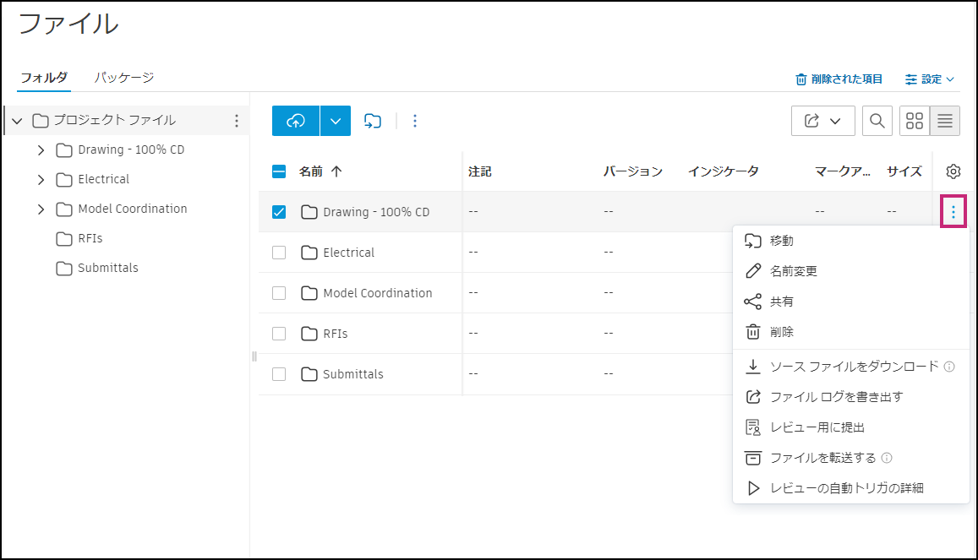The height and width of the screenshot is (560, 978).
Task: Open the search magnifier icon
Action: point(877,121)
